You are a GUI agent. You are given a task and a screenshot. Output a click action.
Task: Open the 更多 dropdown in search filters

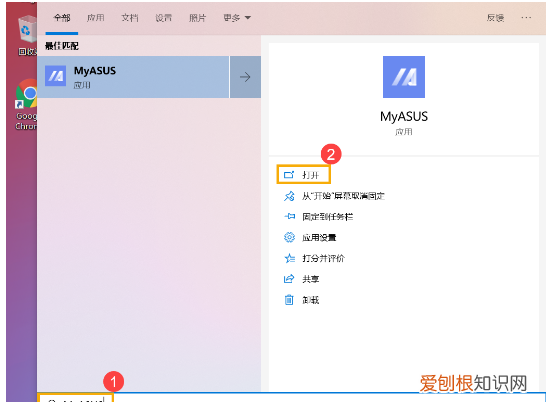click(237, 18)
